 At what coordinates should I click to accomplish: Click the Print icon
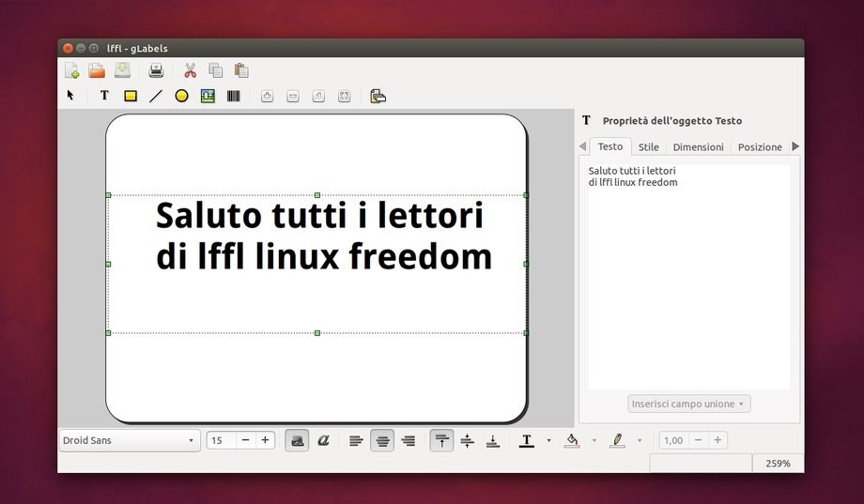click(x=156, y=70)
